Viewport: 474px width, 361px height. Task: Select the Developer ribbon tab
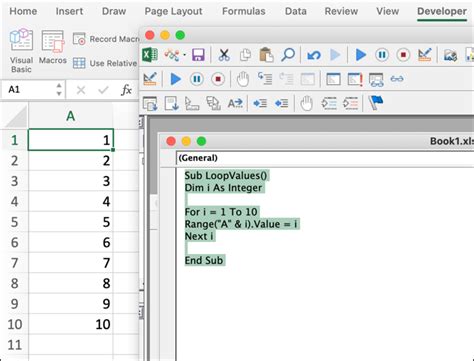point(442,11)
